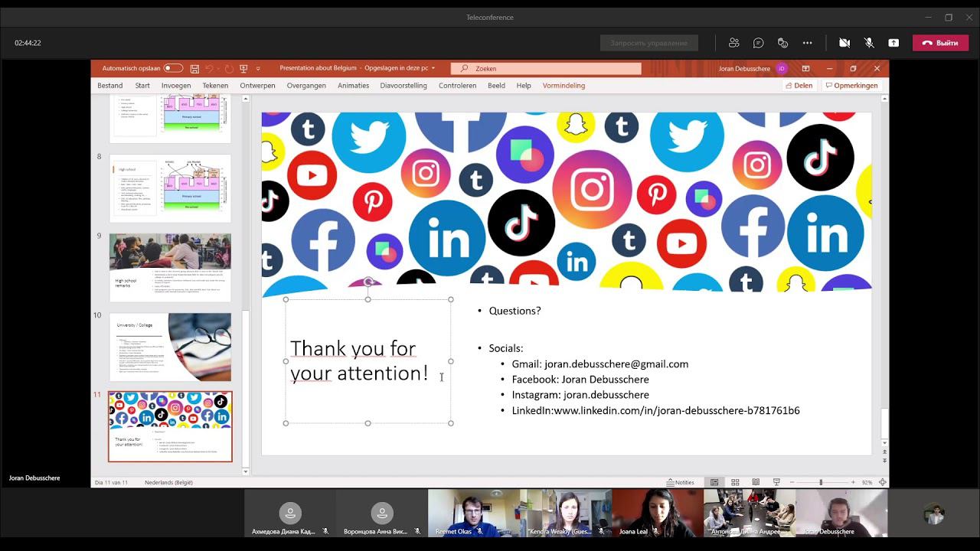Image resolution: width=980 pixels, height=551 pixels.
Task: Open the Tekenen ribbon tab
Action: pyautogui.click(x=215, y=86)
